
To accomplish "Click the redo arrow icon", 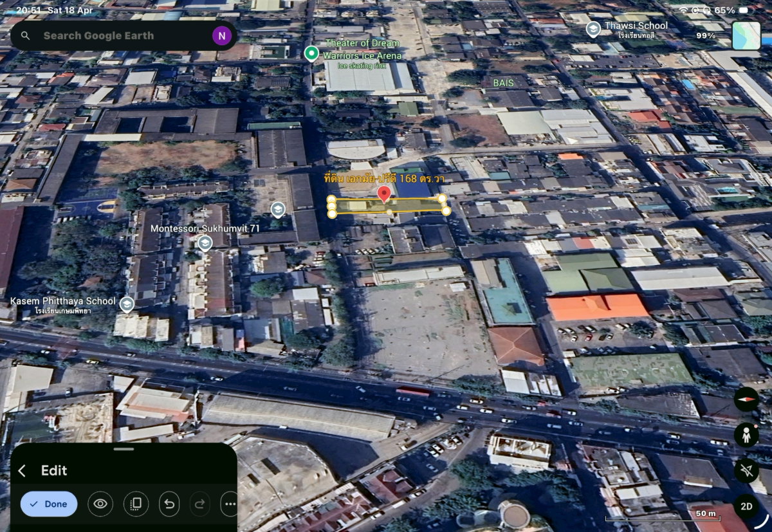I will (199, 504).
